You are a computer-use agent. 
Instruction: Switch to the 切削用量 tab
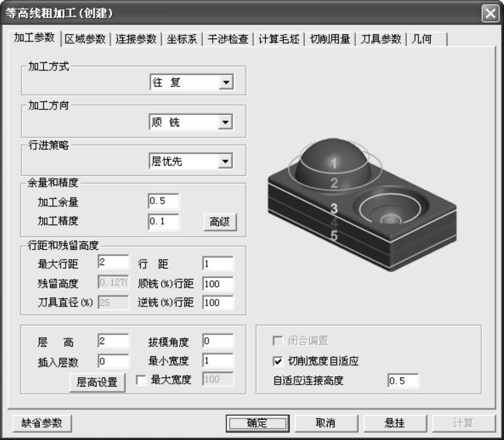pyautogui.click(x=330, y=39)
